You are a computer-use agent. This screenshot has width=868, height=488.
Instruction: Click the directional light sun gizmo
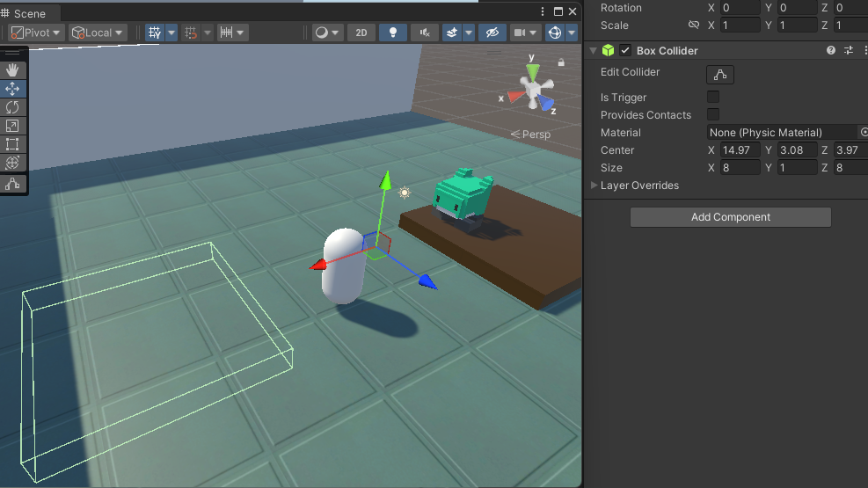[x=405, y=193]
